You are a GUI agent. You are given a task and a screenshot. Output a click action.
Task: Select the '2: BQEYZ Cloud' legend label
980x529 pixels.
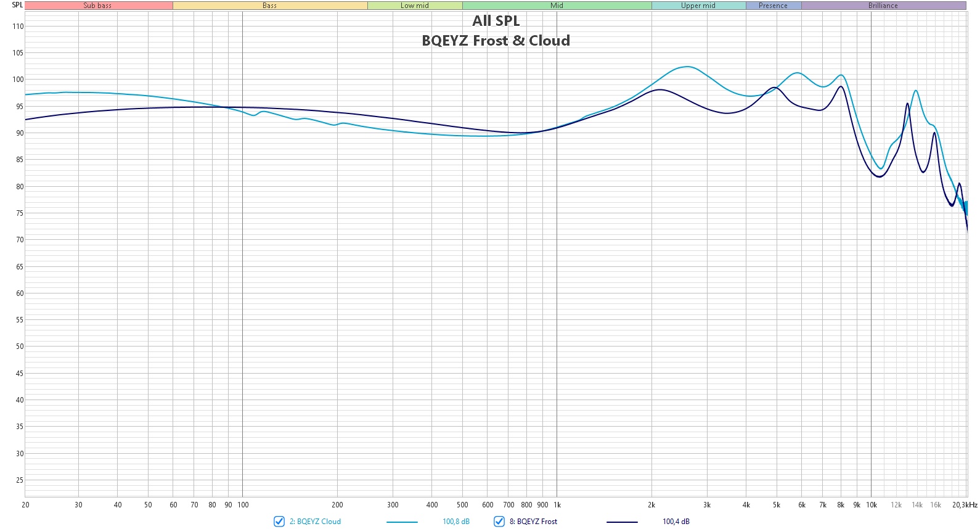(x=315, y=522)
